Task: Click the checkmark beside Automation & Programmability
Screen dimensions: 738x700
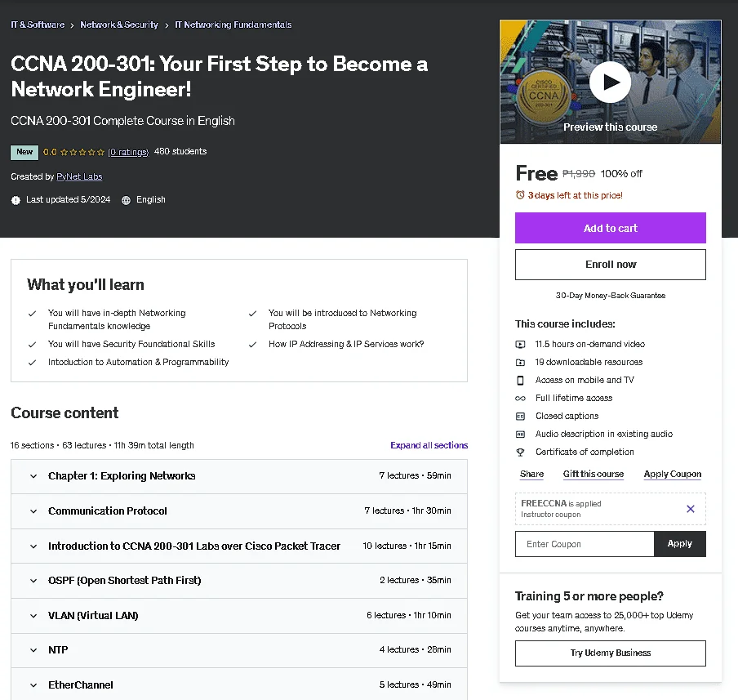Action: (32, 362)
